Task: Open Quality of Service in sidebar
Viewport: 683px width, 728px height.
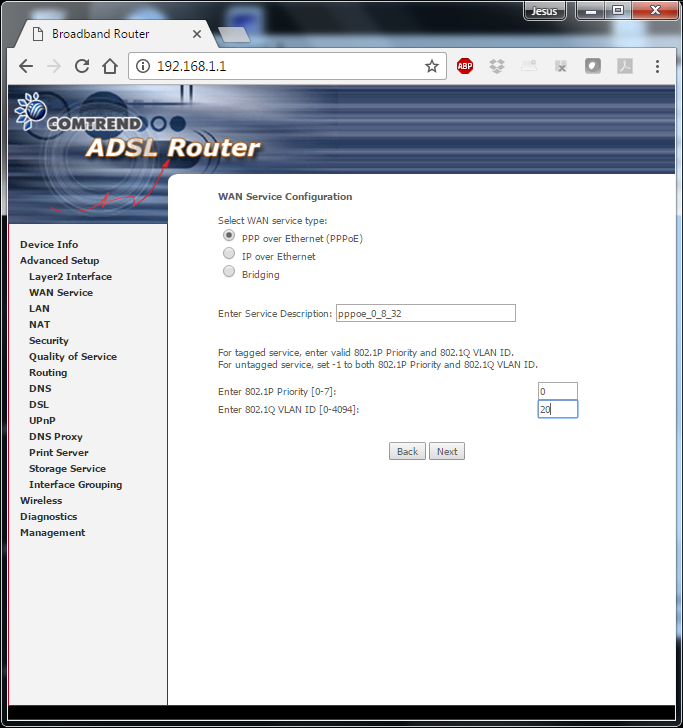Action: 72,357
